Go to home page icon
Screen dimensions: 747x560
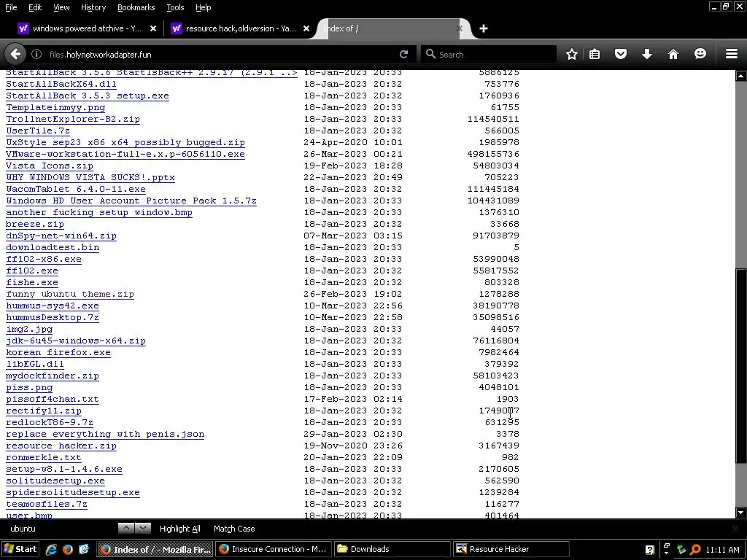pos(673,54)
